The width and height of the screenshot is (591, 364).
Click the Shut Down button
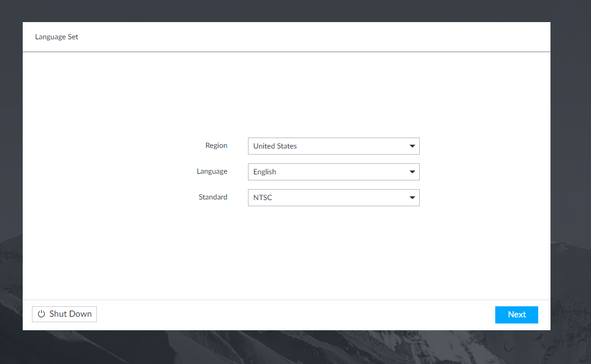(x=64, y=314)
